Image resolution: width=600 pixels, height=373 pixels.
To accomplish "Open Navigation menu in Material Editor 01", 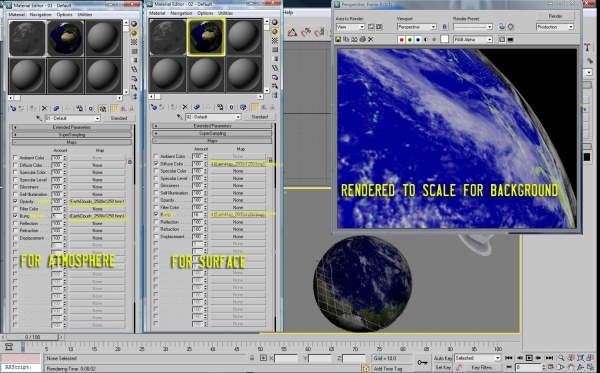I will click(x=41, y=15).
